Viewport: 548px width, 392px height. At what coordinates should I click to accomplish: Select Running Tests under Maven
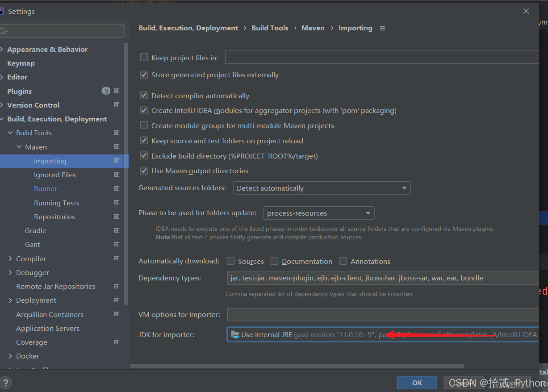click(x=57, y=203)
